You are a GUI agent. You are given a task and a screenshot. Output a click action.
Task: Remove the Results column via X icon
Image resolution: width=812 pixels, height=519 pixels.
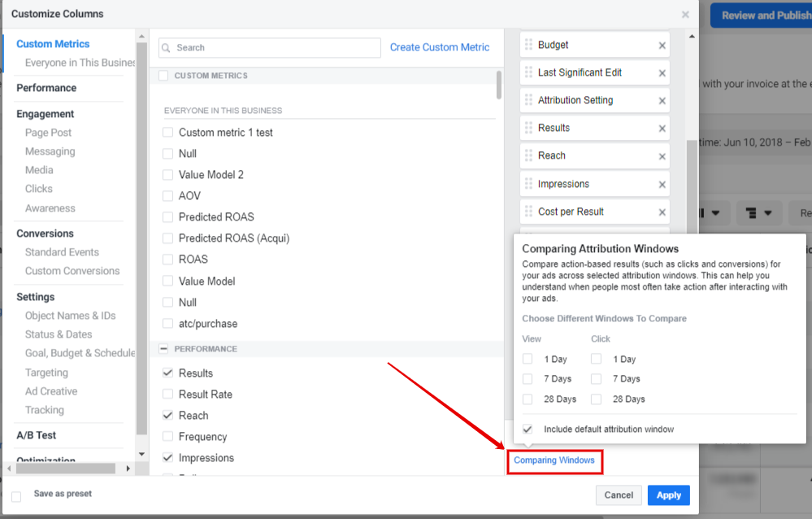coord(662,129)
